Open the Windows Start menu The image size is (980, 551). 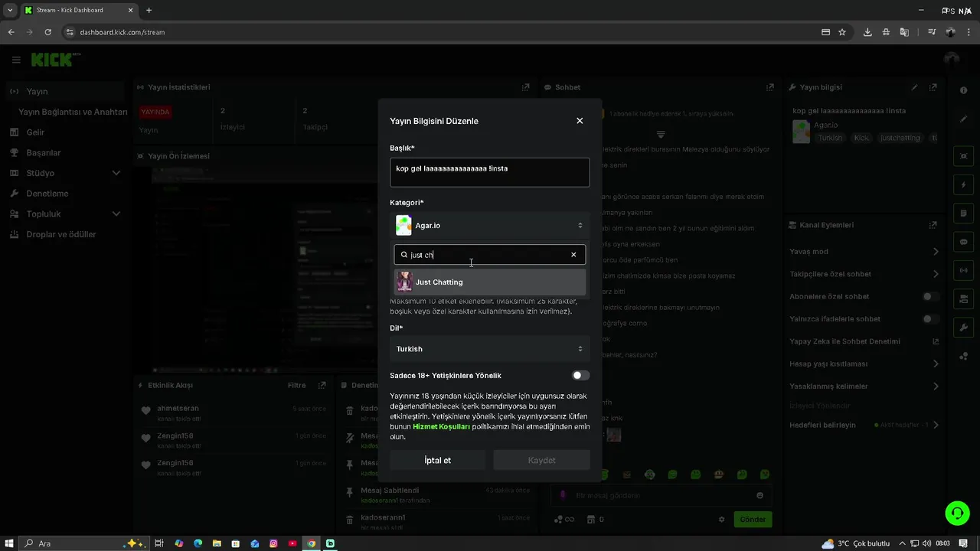click(11, 543)
